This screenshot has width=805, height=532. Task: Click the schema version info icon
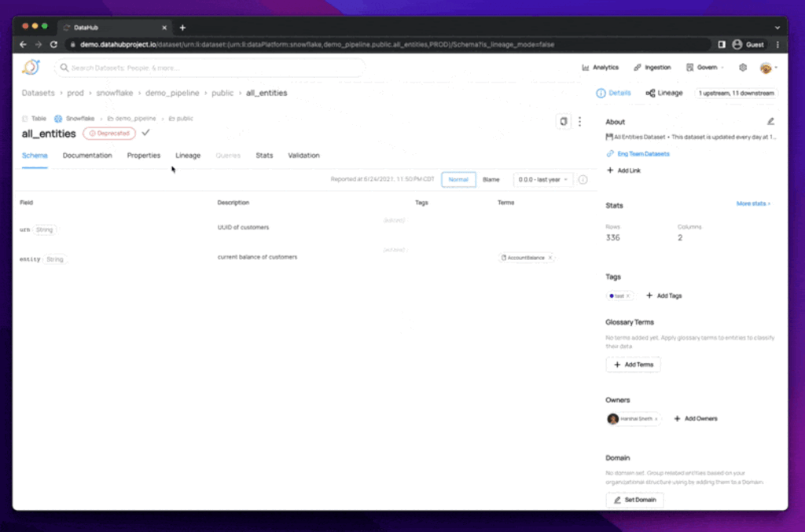(583, 180)
